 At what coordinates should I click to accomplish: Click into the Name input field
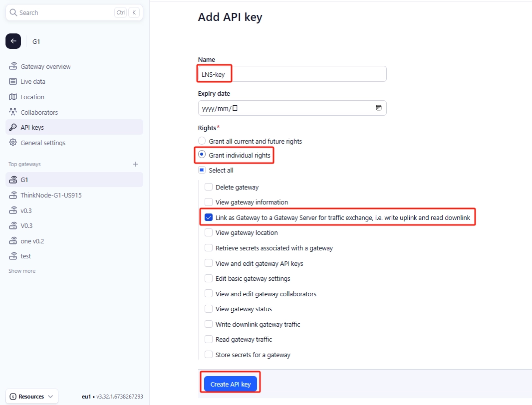[x=292, y=74]
